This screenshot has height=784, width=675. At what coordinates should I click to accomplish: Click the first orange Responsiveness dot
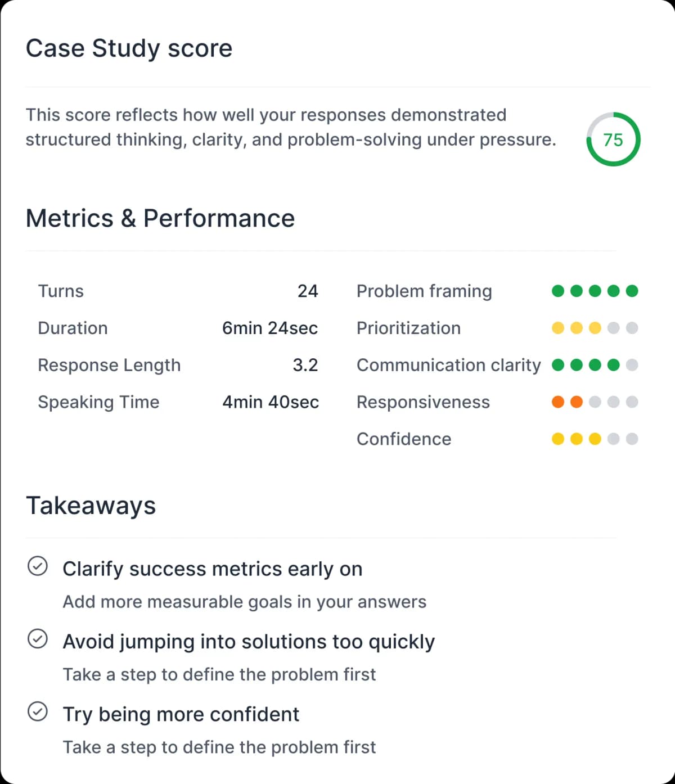(557, 402)
